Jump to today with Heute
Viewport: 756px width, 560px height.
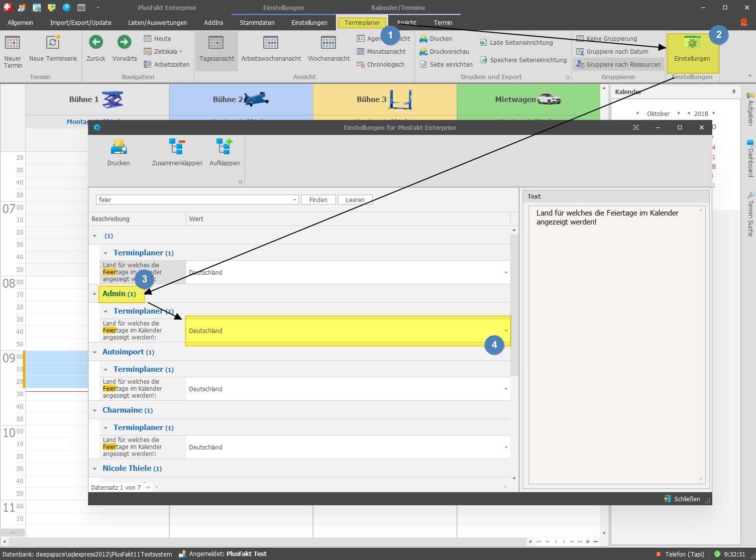158,38
